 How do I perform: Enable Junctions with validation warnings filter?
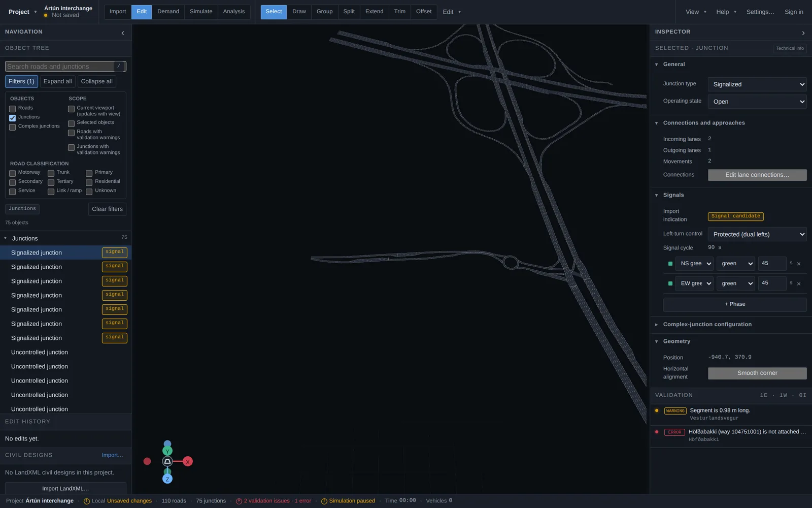(72, 147)
